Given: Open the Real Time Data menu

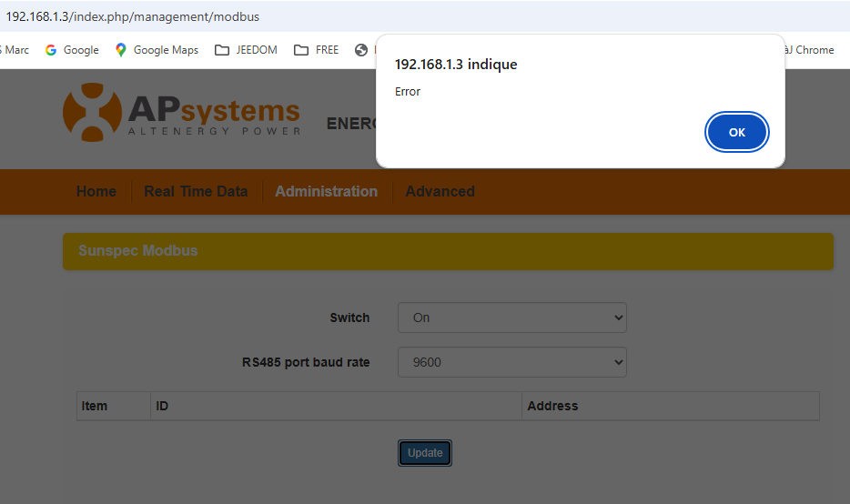Looking at the screenshot, I should [x=196, y=191].
